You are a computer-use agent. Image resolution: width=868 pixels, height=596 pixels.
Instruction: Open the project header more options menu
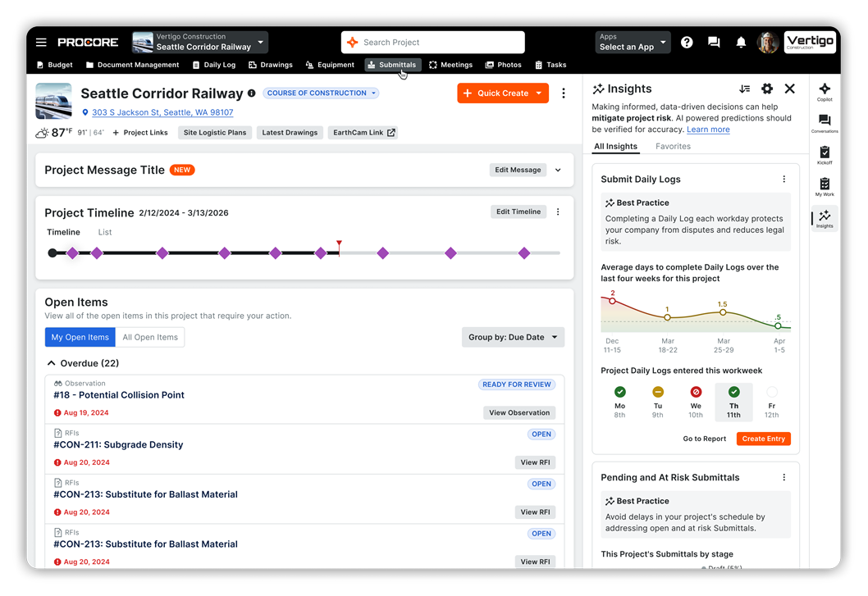564,93
